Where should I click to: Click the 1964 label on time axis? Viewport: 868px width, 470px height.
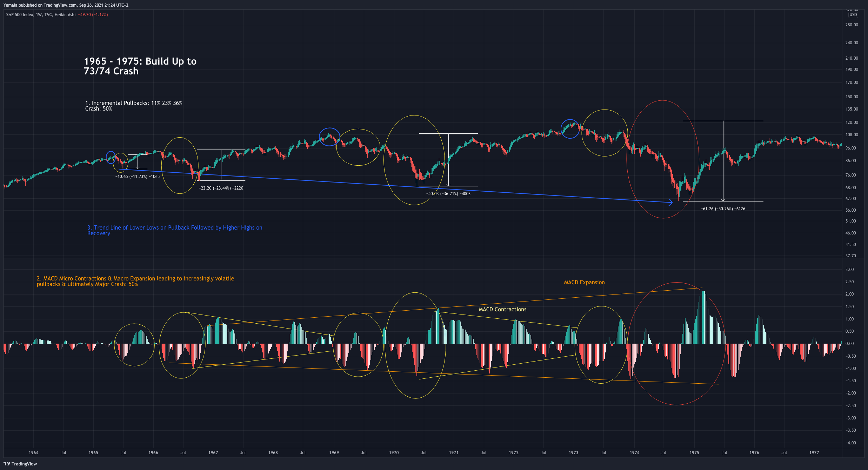(33, 453)
